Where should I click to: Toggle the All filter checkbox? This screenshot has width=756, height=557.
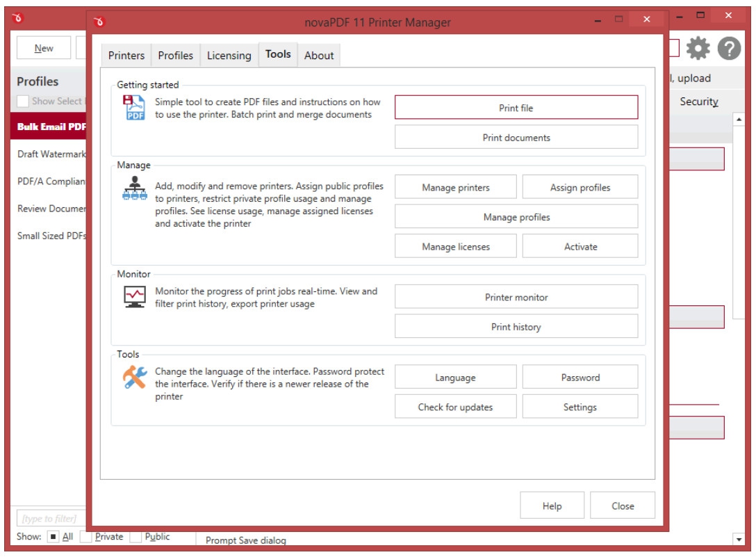coord(53,536)
